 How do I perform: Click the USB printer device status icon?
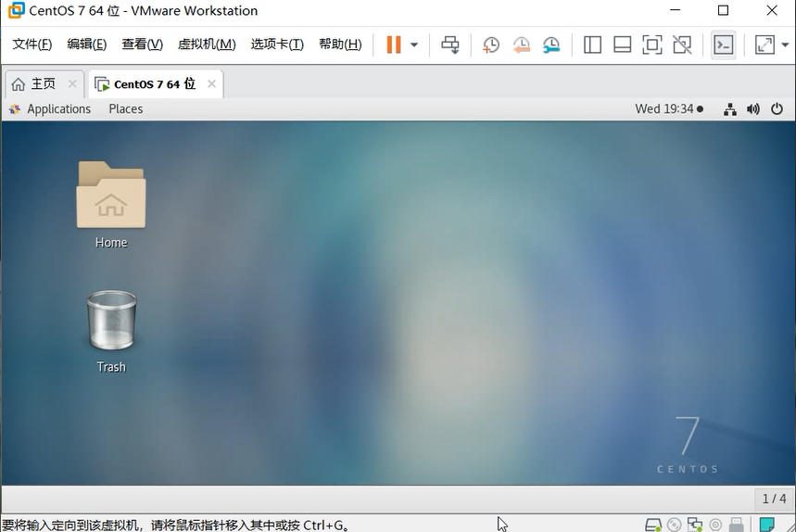[x=736, y=525]
